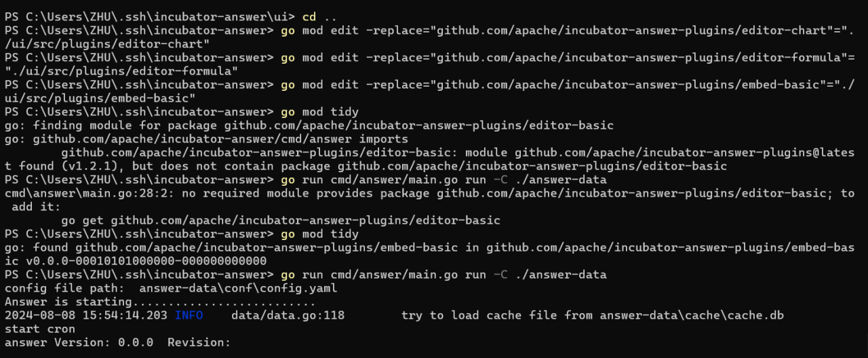Screen dimensions: 868x358
Task: Click the blue "INFO" log level
Action: (x=189, y=315)
